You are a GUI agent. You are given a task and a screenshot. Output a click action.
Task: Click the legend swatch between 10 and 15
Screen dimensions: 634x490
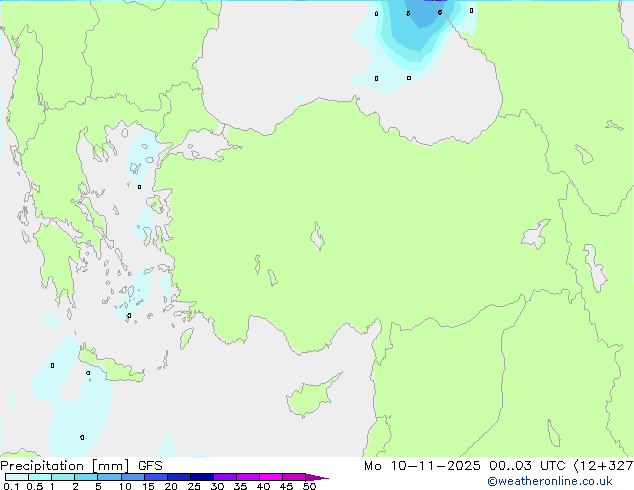point(132,477)
